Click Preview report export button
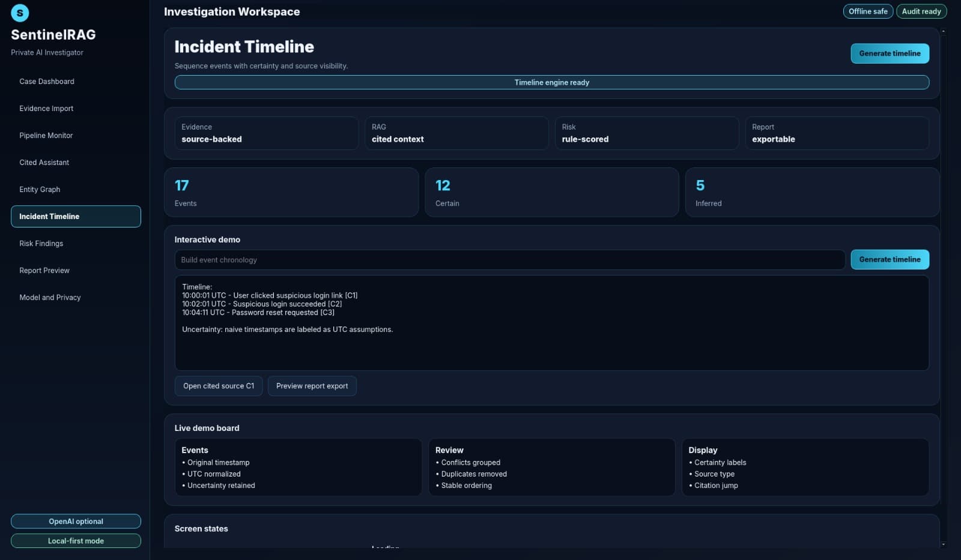The height and width of the screenshot is (560, 961). 312,386
